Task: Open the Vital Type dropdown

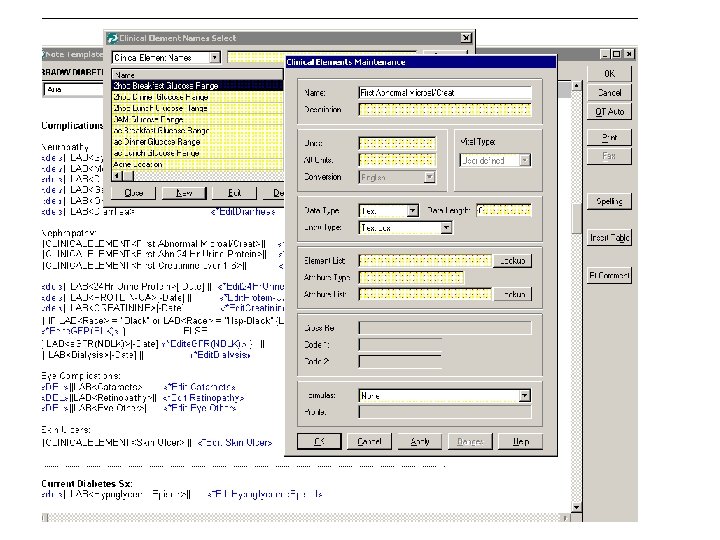Action: coord(525,160)
